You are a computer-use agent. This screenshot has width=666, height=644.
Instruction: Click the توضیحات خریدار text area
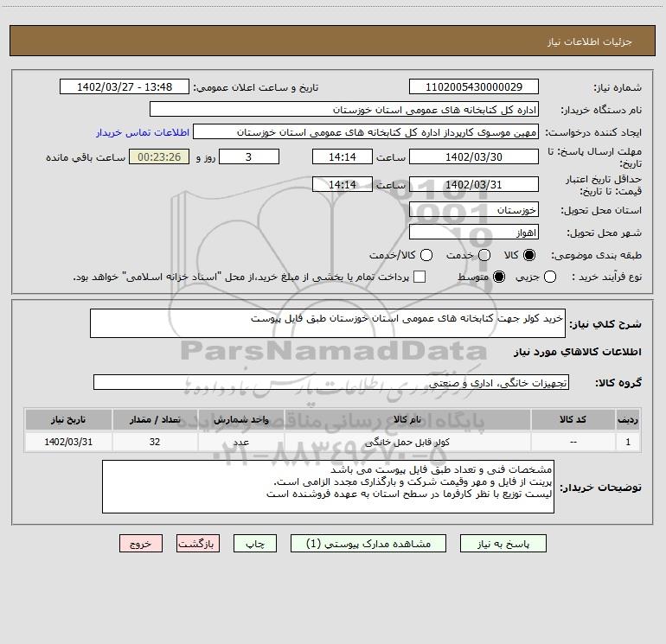point(328,487)
